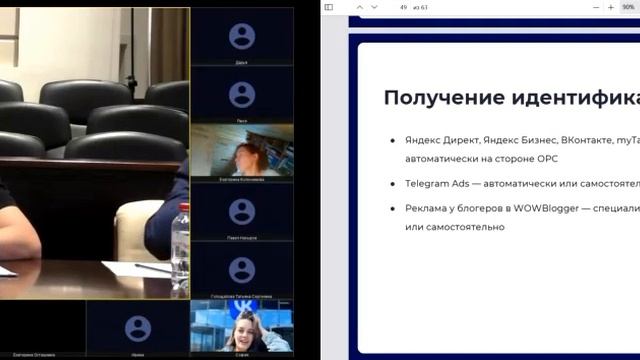Zoom out with the minus button
The image size is (640, 360).
click(596, 7)
